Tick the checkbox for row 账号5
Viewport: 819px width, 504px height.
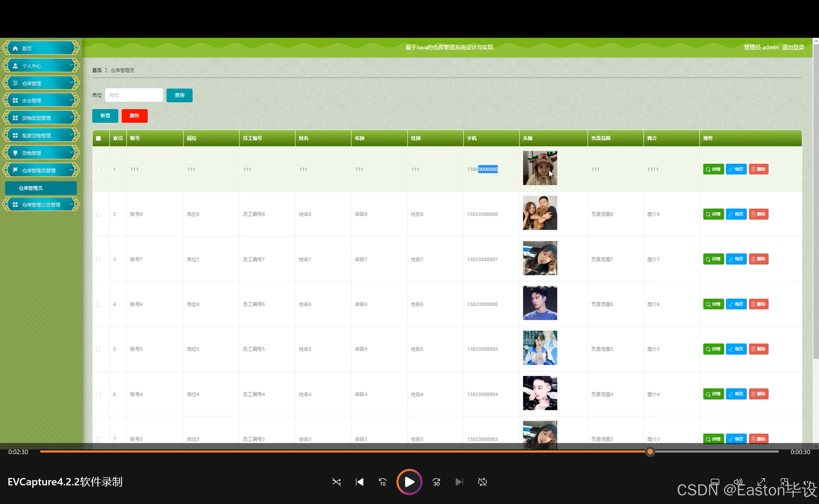tap(98, 349)
